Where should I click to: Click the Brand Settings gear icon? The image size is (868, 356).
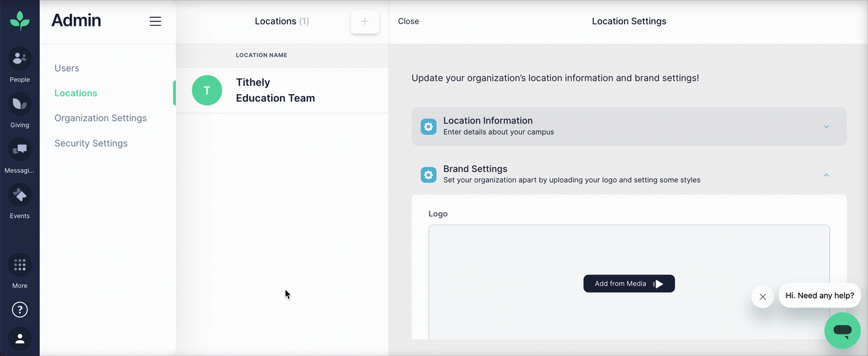[429, 175]
